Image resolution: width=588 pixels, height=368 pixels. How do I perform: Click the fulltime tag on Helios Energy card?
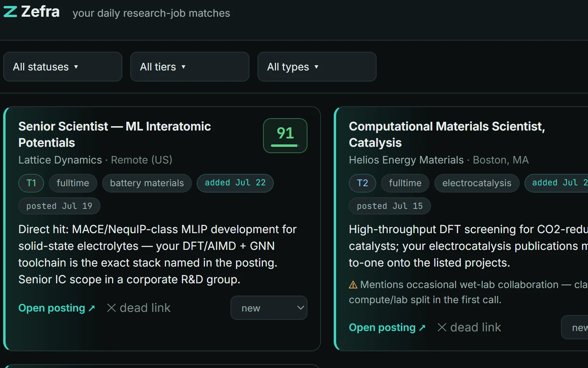405,183
